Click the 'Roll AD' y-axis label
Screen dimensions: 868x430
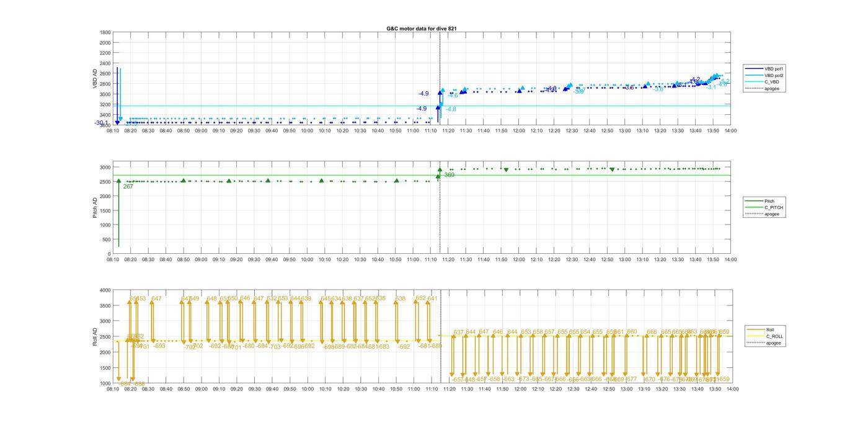95,336
